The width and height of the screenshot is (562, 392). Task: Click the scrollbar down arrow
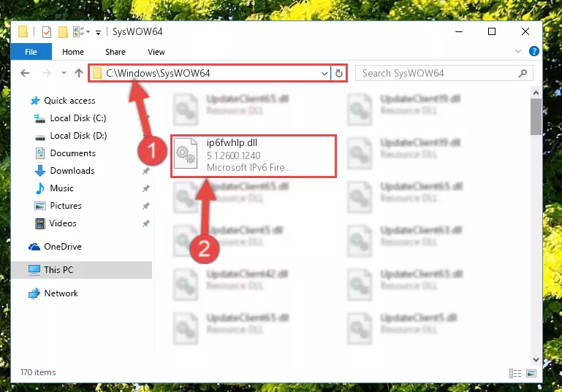(536, 359)
